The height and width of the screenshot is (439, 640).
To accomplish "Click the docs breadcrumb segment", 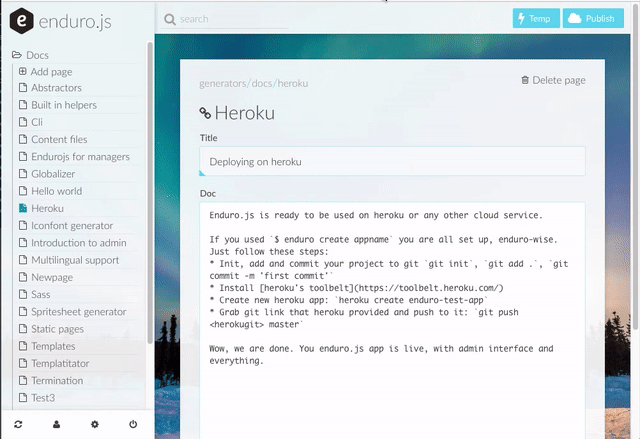I will pyautogui.click(x=262, y=84).
